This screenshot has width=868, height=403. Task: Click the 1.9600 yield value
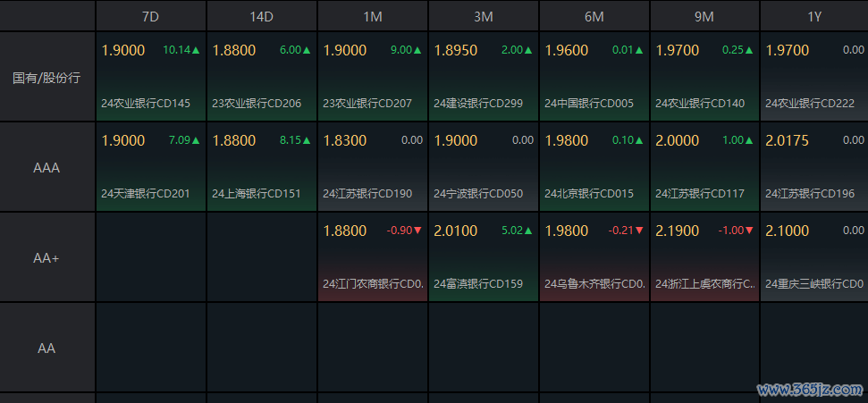click(x=567, y=50)
